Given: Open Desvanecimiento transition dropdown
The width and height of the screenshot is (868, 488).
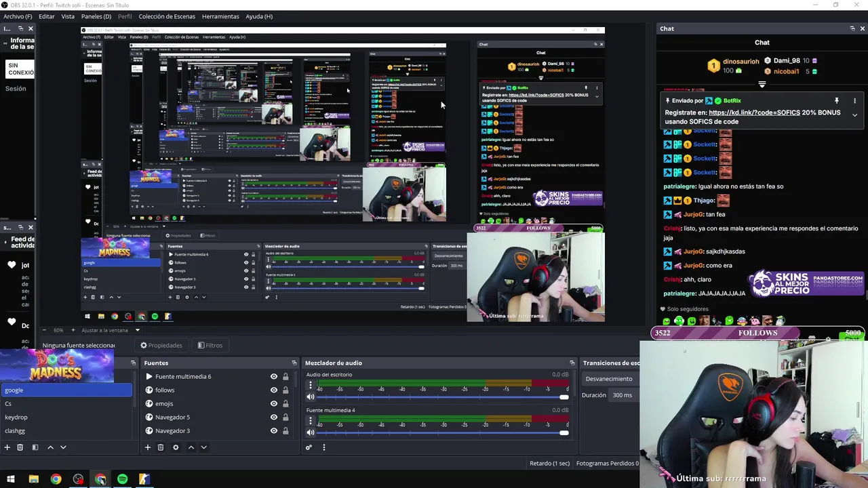Looking at the screenshot, I should click(610, 379).
